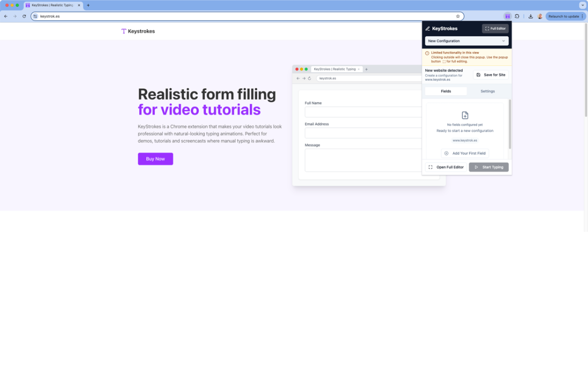Image resolution: width=588 pixels, height=368 pixels.
Task: Click the Save for Site button
Action: (x=491, y=75)
